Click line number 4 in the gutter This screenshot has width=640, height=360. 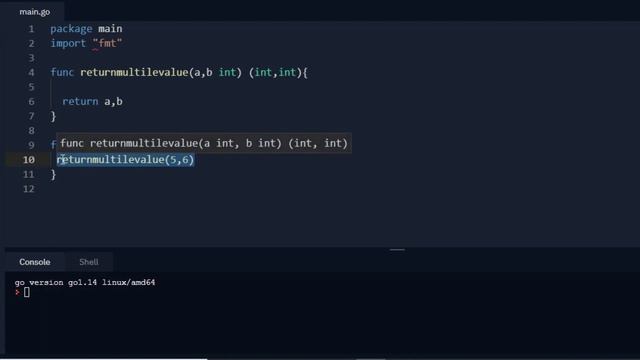[31, 73]
